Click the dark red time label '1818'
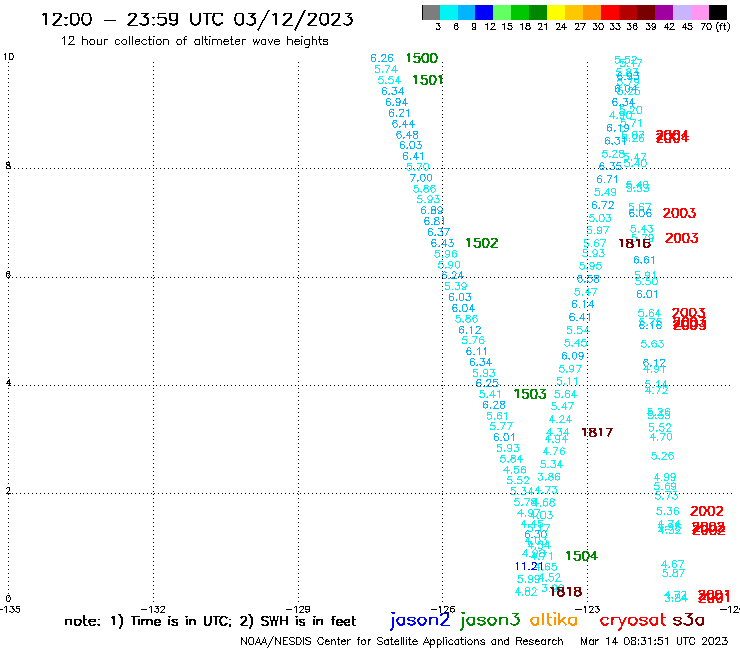The image size is (740, 650). [x=566, y=591]
